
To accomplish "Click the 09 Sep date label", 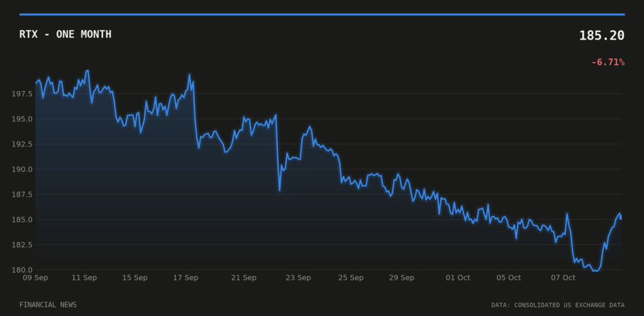I will [x=35, y=278].
